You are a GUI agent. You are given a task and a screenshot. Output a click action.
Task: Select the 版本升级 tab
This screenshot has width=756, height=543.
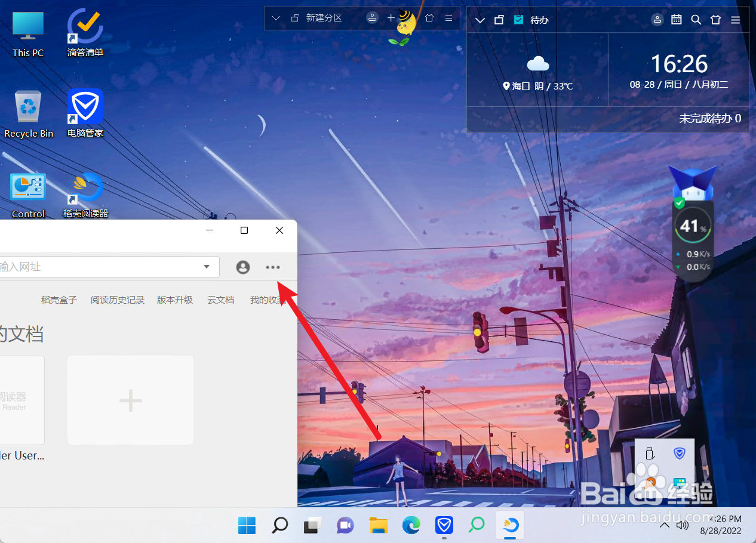pos(175,300)
